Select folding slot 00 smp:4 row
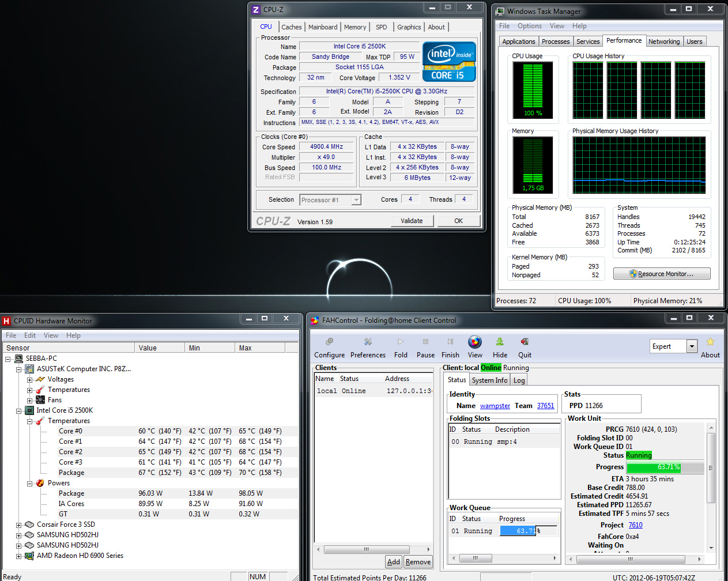 point(504,442)
